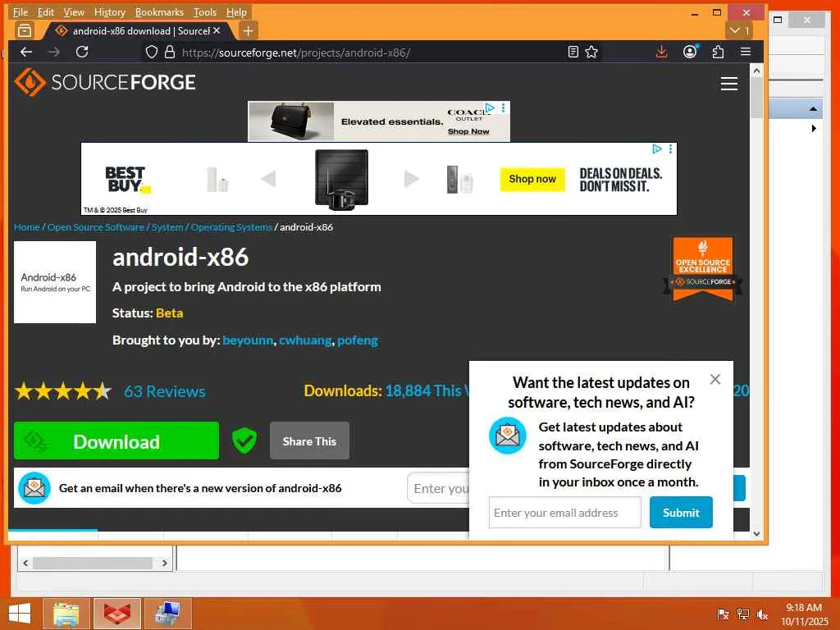
Task: Open Operating Systems breadcrumb link
Action: tap(231, 227)
